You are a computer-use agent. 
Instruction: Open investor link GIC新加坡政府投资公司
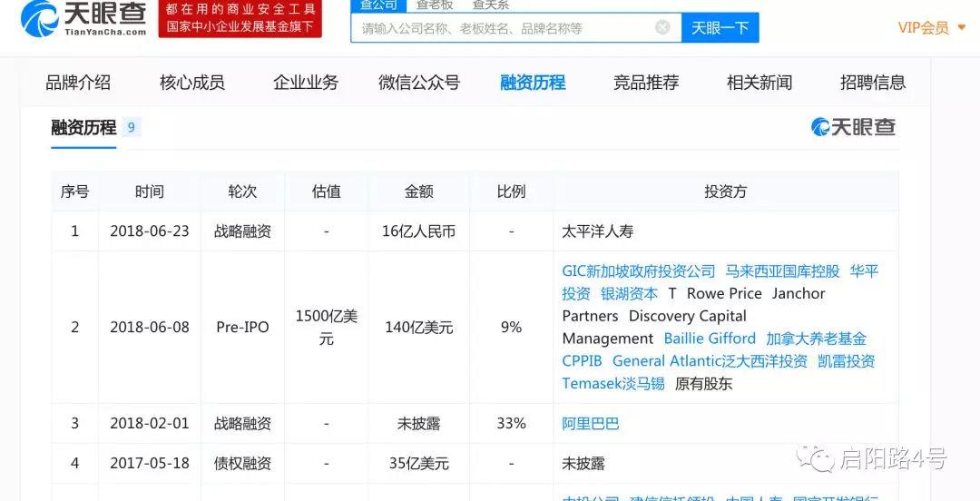pyautogui.click(x=638, y=270)
